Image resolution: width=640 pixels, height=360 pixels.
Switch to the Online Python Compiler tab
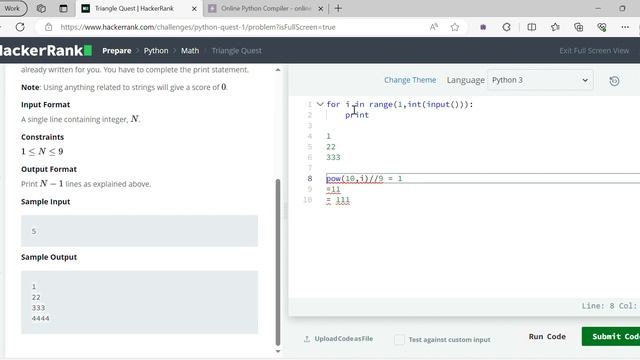[x=266, y=8]
